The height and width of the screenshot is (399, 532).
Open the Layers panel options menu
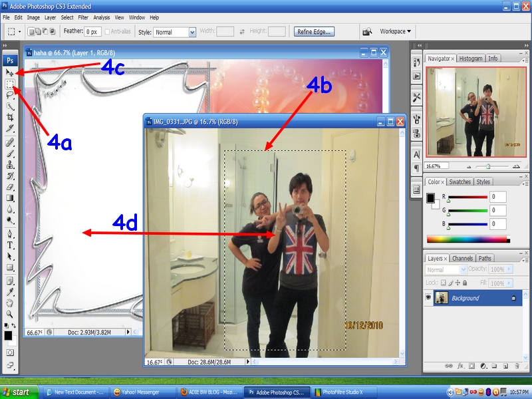525,260
